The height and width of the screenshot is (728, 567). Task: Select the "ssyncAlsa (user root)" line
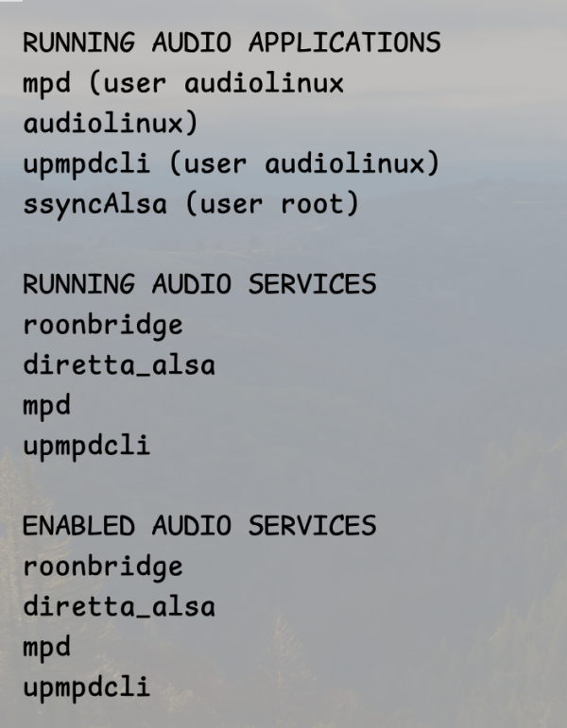[x=191, y=204]
